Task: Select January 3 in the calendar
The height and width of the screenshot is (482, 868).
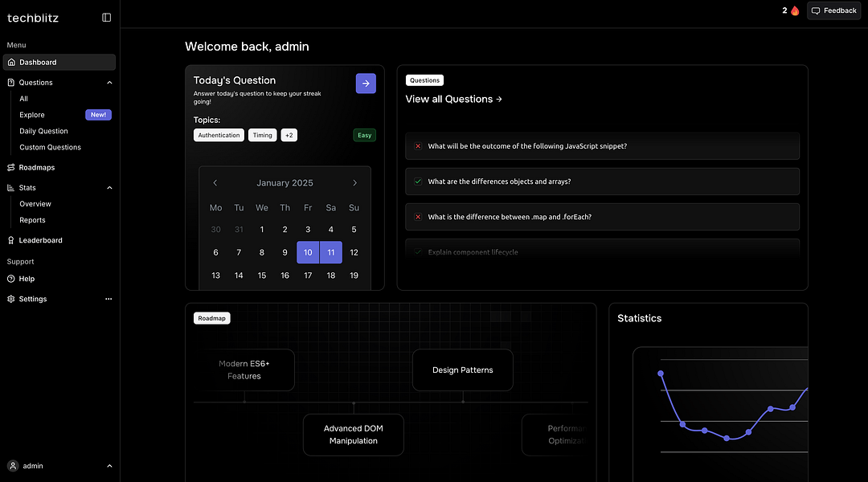Action: point(308,230)
